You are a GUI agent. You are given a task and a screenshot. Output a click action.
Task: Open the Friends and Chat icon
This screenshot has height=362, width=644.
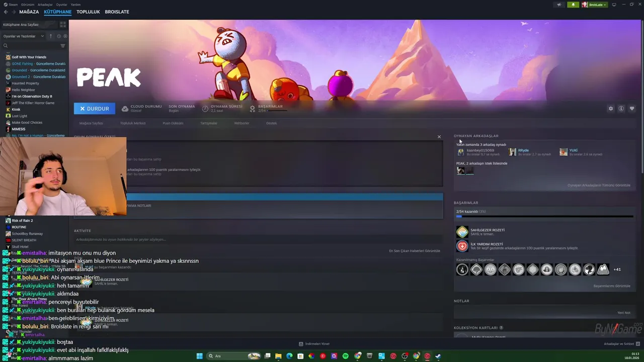(637, 344)
